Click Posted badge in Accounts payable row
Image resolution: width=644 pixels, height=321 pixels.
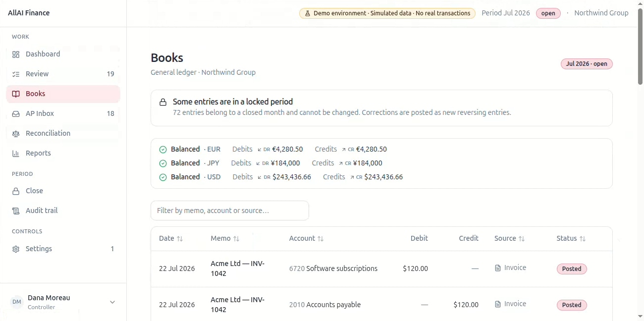[572, 305]
